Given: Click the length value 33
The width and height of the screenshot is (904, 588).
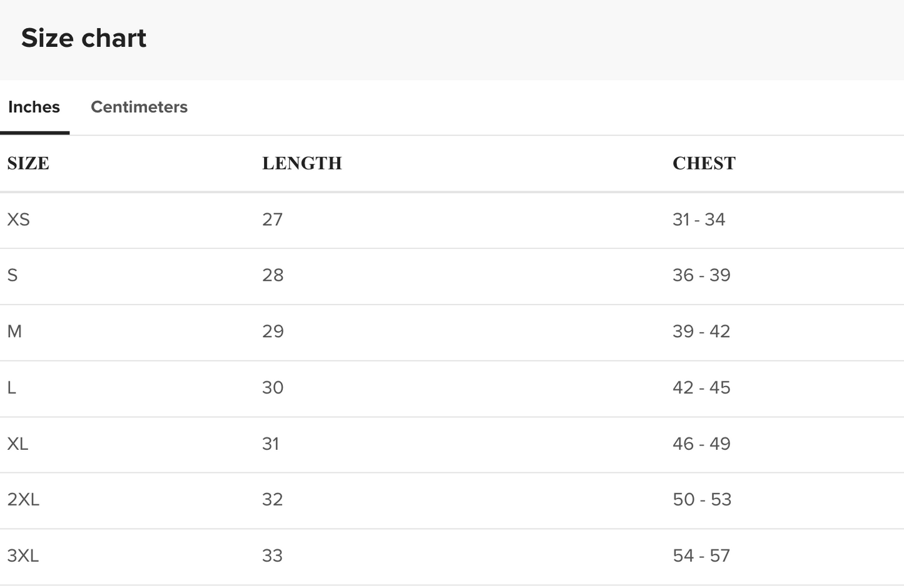Looking at the screenshot, I should click(x=272, y=556).
